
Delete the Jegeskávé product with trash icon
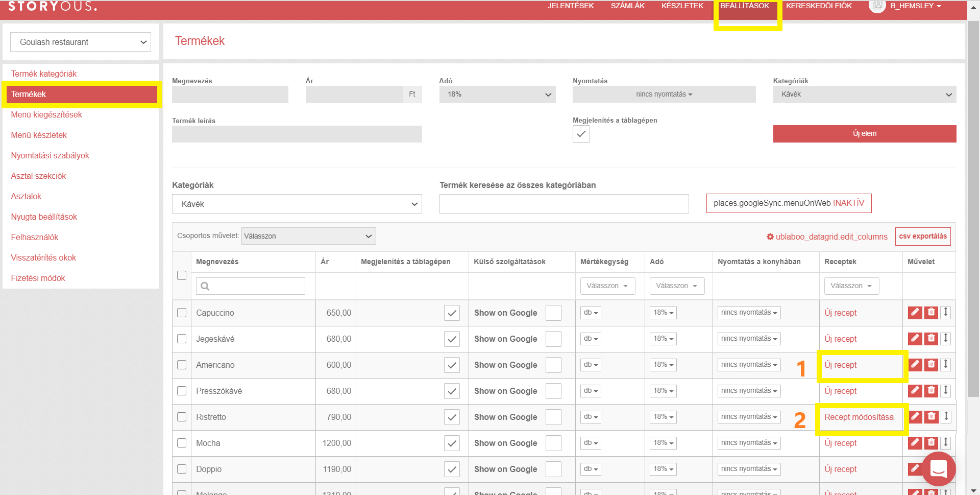point(932,339)
